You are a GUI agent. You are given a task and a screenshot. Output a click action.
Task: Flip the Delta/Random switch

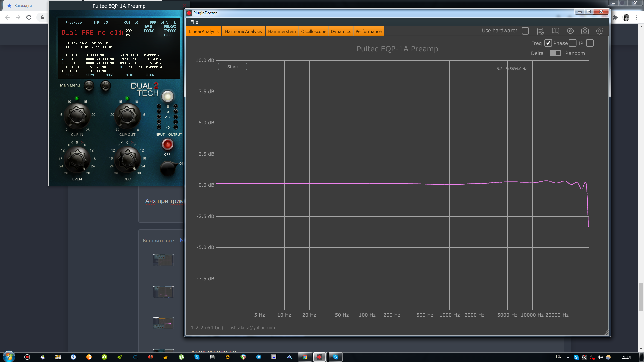click(555, 53)
